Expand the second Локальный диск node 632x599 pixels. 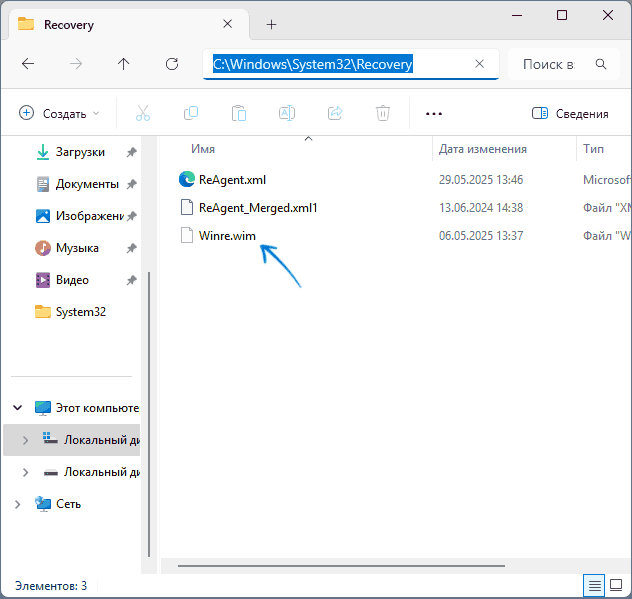coord(25,472)
